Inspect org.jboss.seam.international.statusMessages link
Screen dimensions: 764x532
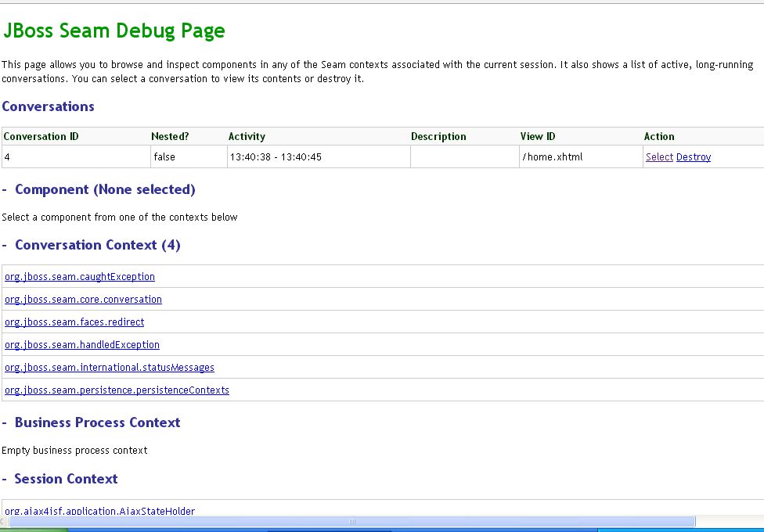tap(110, 368)
